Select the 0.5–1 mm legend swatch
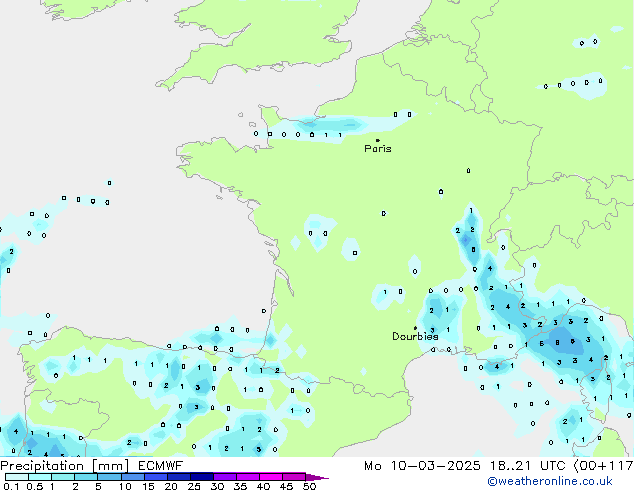634x490 pixels. pos(40,477)
